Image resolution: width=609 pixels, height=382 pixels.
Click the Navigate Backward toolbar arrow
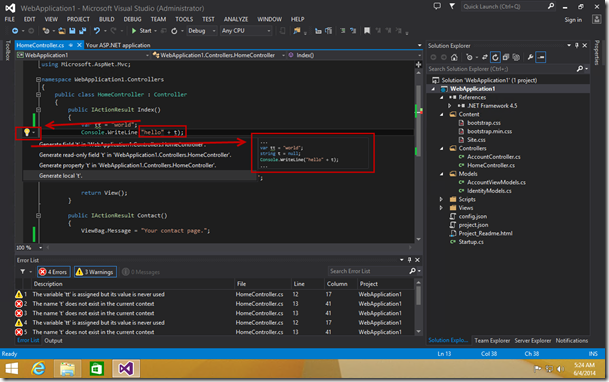pyautogui.click(x=15, y=31)
